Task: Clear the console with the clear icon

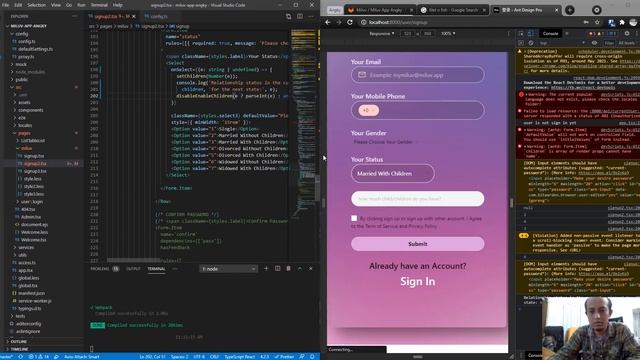Action: [530, 42]
